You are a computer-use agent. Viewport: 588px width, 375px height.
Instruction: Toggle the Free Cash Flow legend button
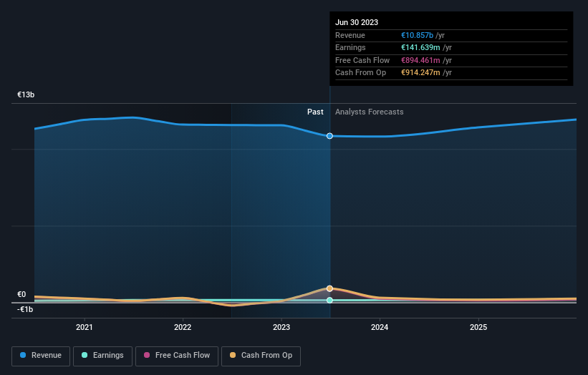[x=177, y=356]
